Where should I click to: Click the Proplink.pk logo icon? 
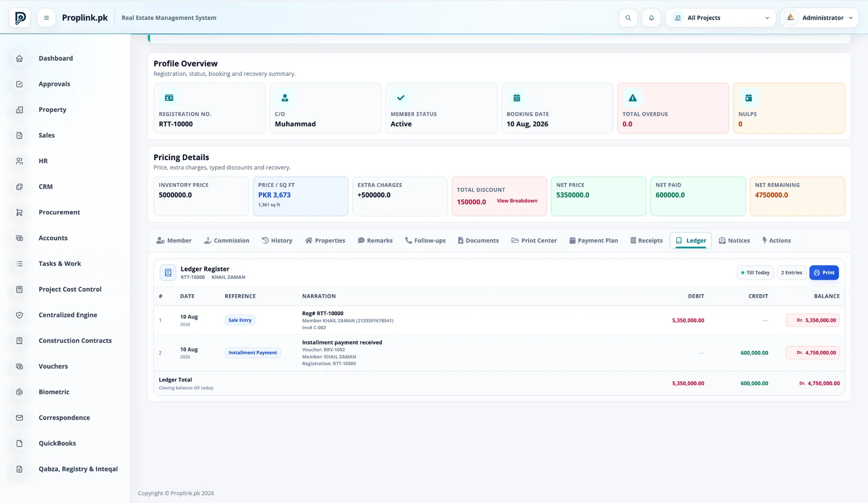(20, 18)
